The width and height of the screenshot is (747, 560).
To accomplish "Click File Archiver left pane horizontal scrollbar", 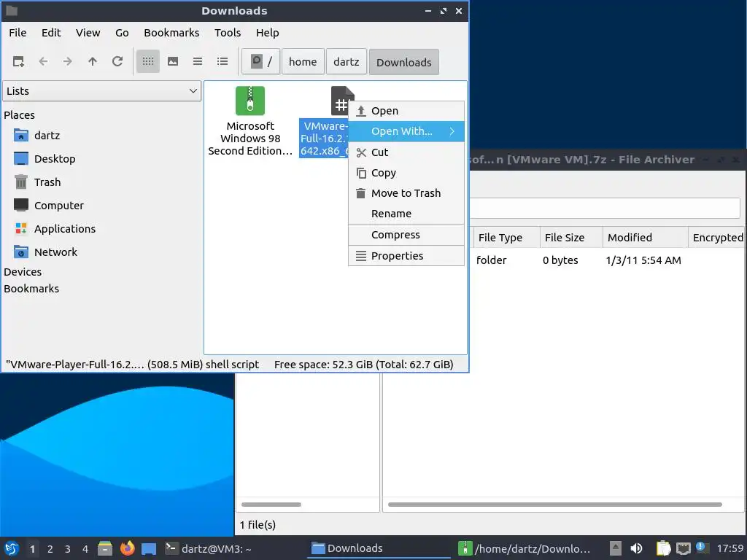I will pos(271,505).
